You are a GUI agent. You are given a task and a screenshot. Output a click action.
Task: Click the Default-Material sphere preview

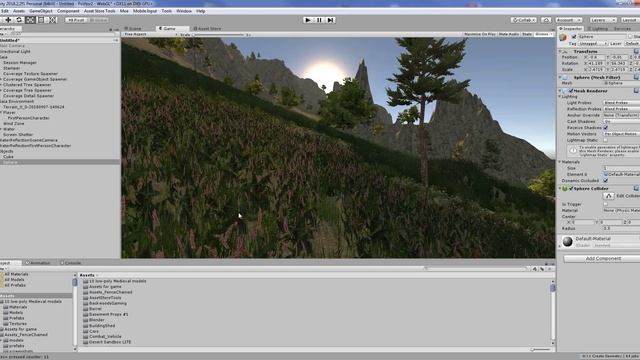568,242
